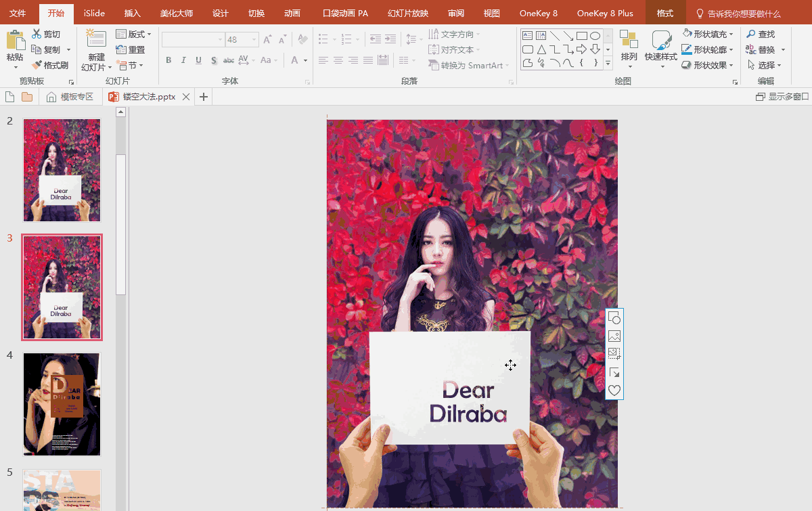Toggle bold formatting
The height and width of the screenshot is (511, 812).
[x=168, y=60]
